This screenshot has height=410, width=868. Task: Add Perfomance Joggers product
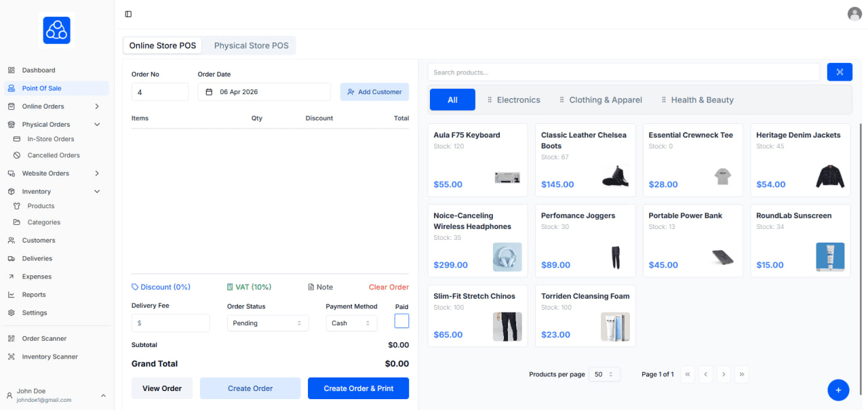(x=585, y=241)
